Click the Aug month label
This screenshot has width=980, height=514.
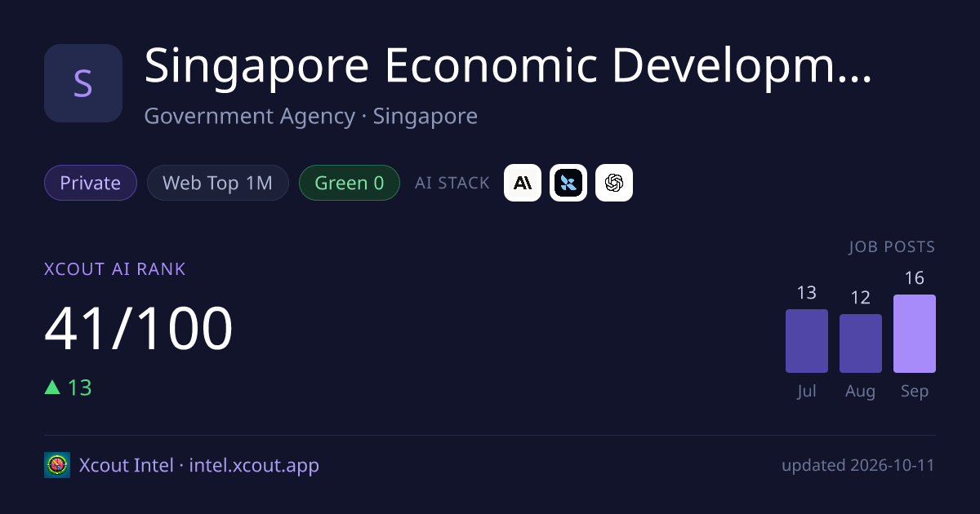(861, 392)
